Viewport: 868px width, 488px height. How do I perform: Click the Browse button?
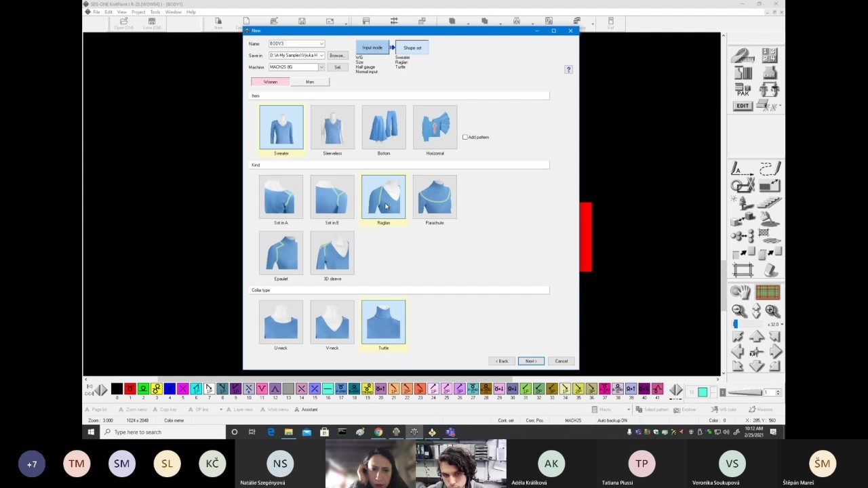(x=336, y=56)
